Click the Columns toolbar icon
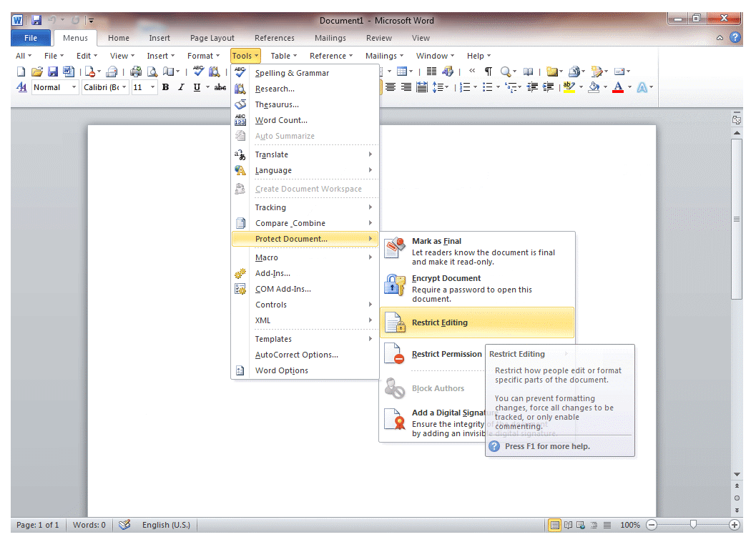The width and height of the screenshot is (756, 547). [431, 72]
